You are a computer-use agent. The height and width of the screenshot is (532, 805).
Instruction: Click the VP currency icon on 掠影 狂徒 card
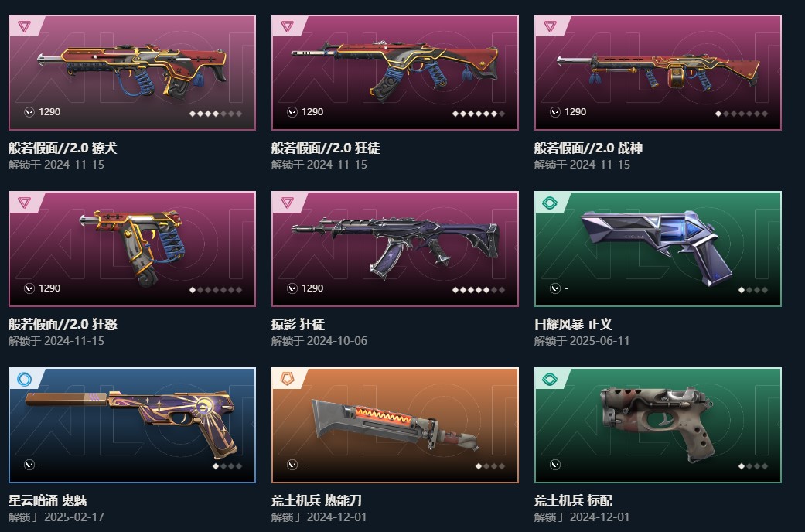(292, 288)
